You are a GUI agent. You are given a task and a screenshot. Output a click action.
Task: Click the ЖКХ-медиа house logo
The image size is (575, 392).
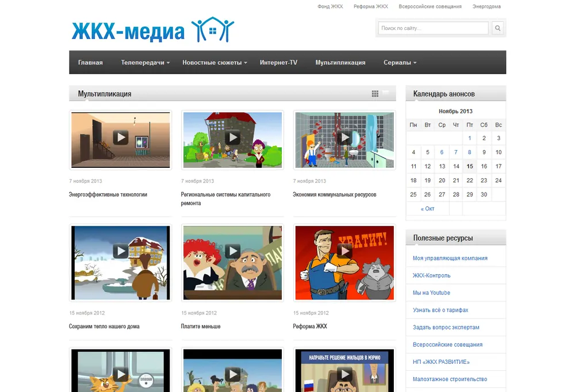(x=153, y=30)
